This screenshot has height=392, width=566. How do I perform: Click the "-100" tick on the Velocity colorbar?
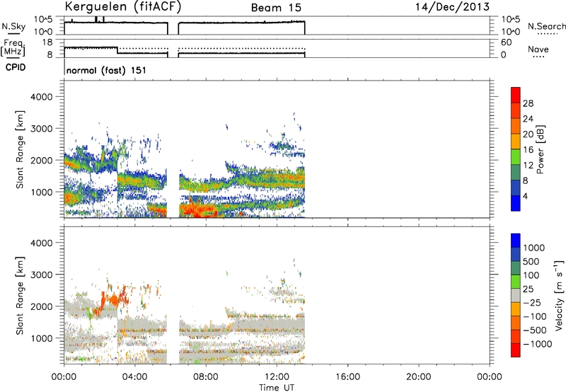[x=534, y=316]
